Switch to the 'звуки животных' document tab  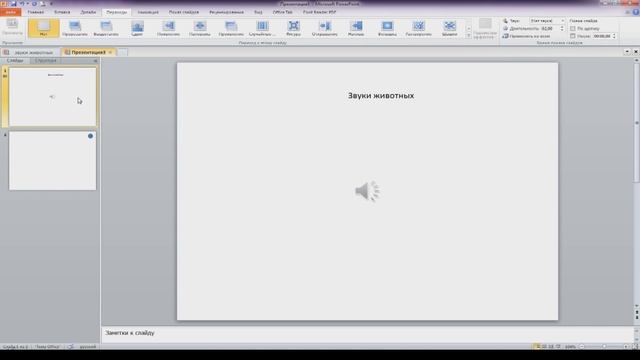31,52
